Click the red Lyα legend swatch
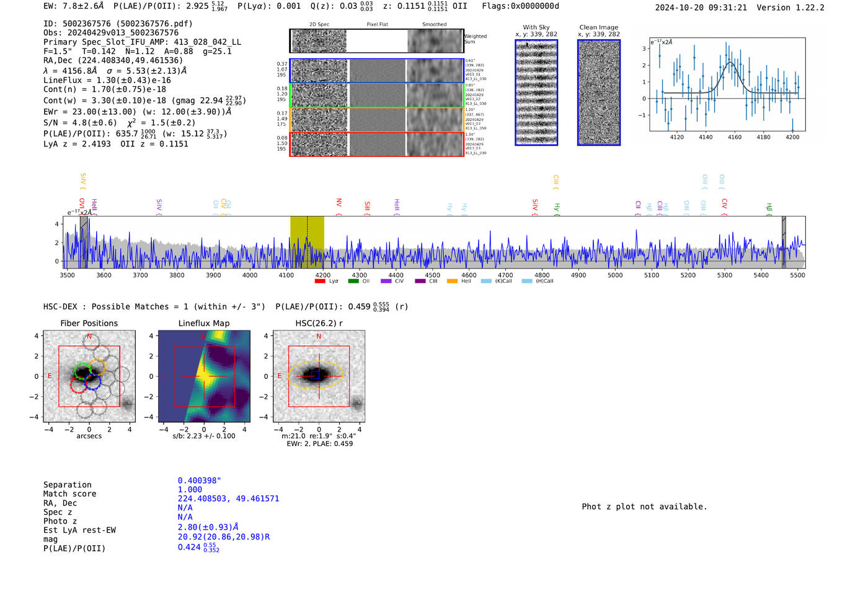The image size is (868, 591). coord(320,282)
